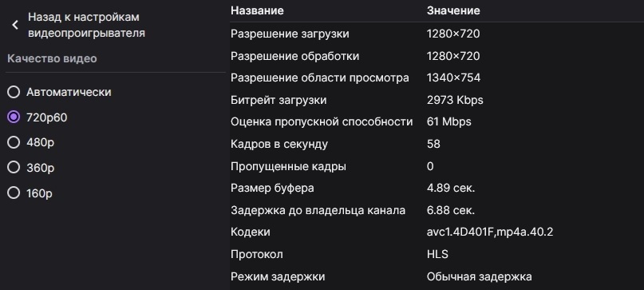This screenshot has height=290, width=644.
Task: Click the Название column header
Action: tap(257, 10)
